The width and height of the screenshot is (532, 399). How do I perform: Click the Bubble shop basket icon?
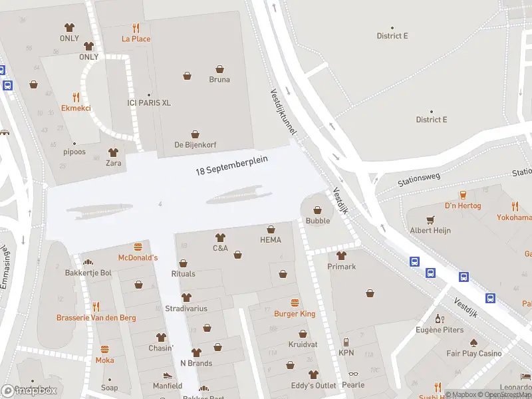pos(318,210)
